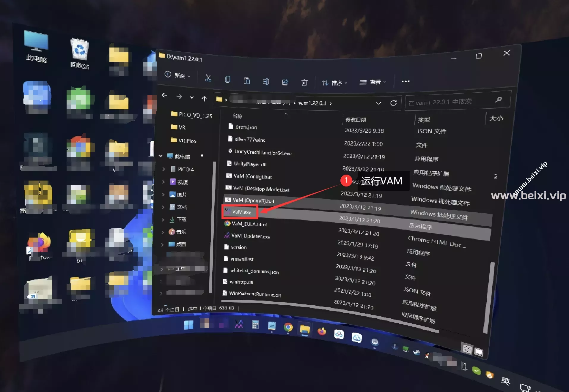Expand the Videos (视频) tree node
Viewport: 569px width, 392px height.
click(163, 181)
